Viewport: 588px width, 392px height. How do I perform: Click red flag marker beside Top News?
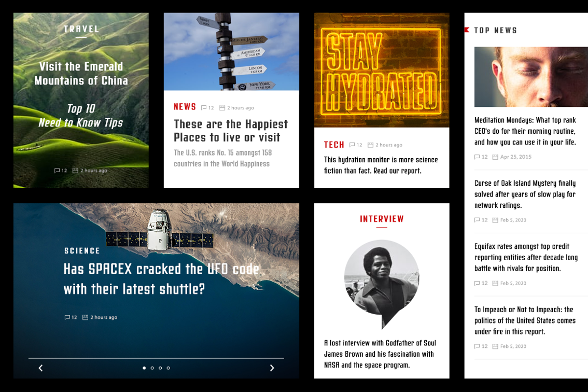tap(466, 30)
